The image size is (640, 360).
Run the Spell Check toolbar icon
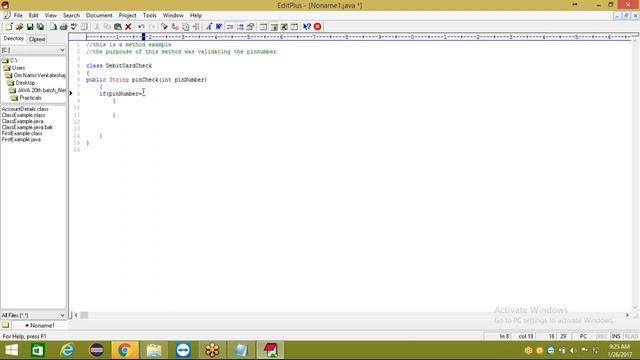coord(74,27)
